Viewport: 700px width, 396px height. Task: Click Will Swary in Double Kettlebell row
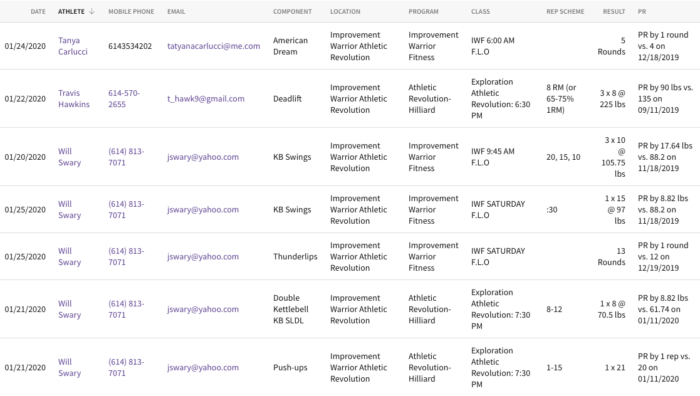(70, 309)
